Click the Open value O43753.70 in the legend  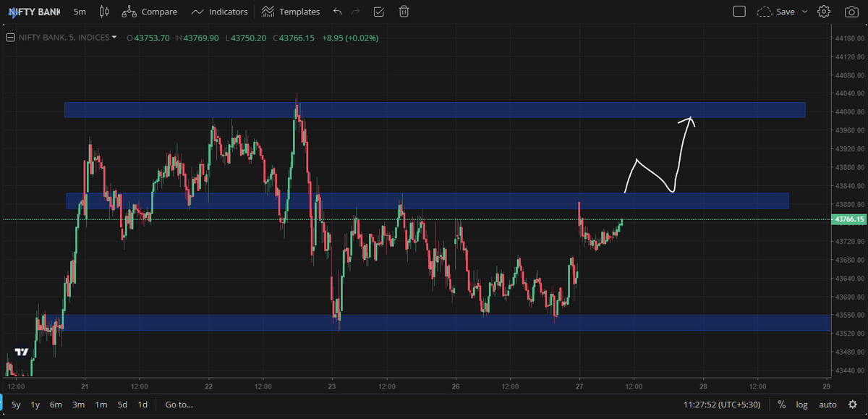click(x=148, y=38)
